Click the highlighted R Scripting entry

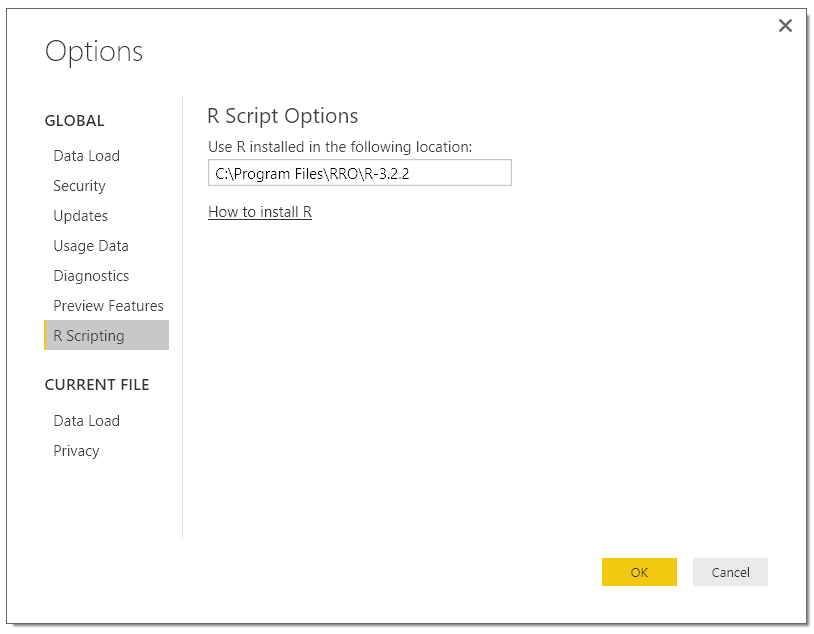click(89, 335)
